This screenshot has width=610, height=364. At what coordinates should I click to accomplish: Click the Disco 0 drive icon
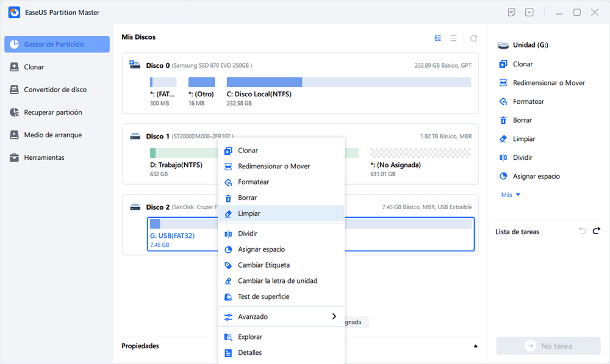(x=135, y=65)
